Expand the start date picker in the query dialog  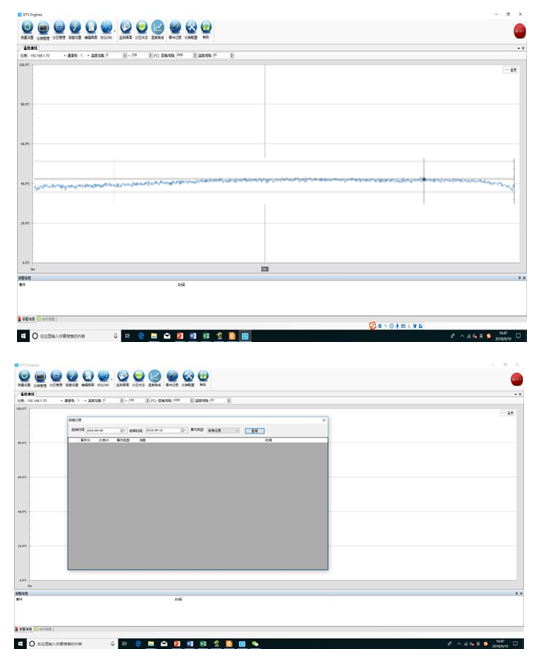(123, 431)
